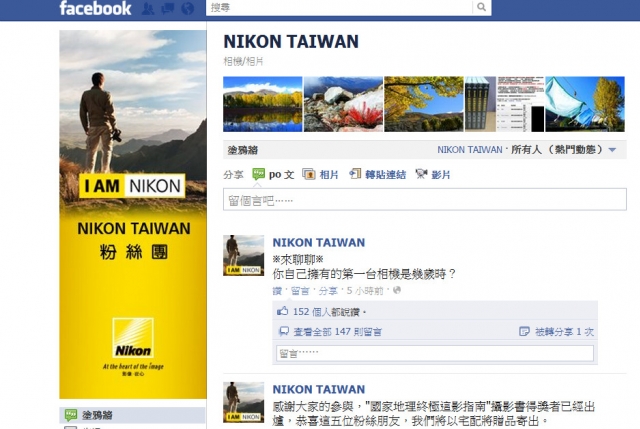Select the 相片 photo share icon
The height and width of the screenshot is (429, 640).
[x=309, y=174]
